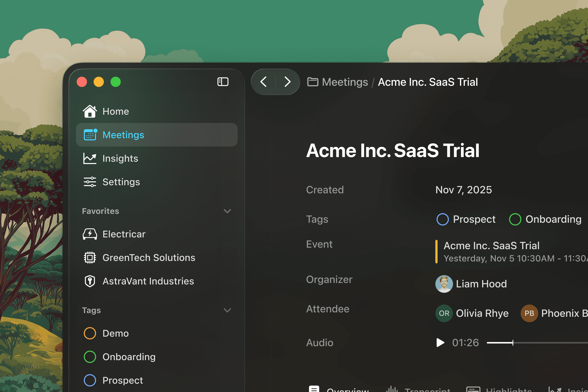Click the Settings sliders icon
The height and width of the screenshot is (392, 588).
click(90, 182)
